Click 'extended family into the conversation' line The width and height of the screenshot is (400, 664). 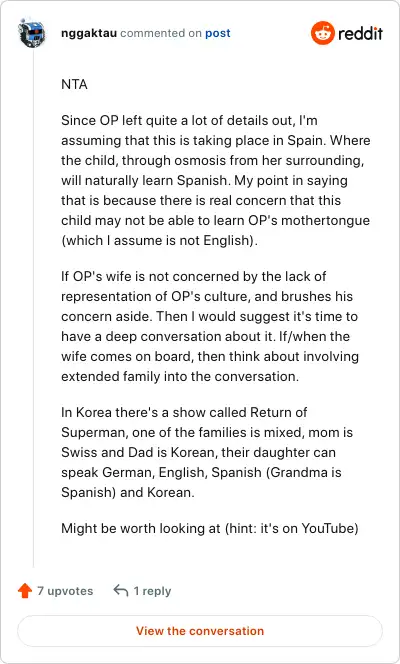(x=180, y=376)
